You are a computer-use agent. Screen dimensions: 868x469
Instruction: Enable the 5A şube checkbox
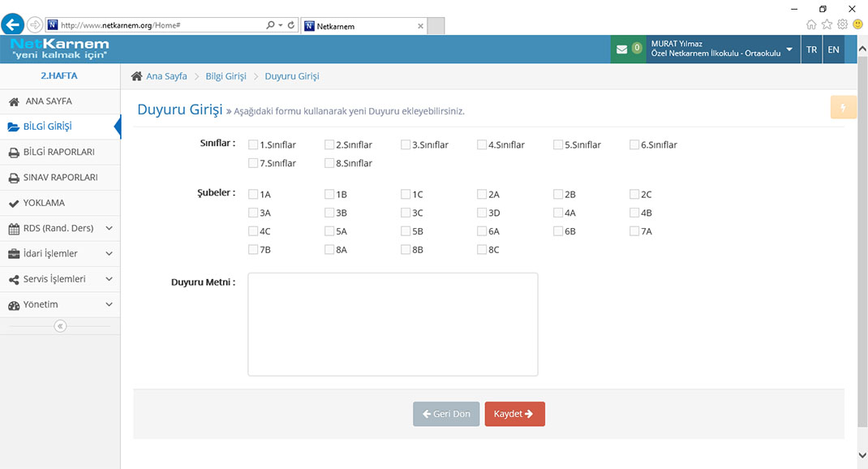click(330, 231)
